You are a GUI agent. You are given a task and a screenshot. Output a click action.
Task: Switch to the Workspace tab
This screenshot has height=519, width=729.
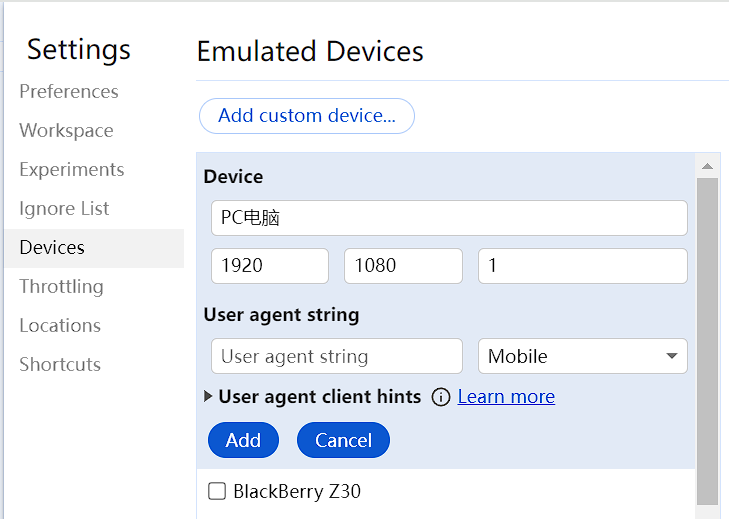tap(66, 130)
